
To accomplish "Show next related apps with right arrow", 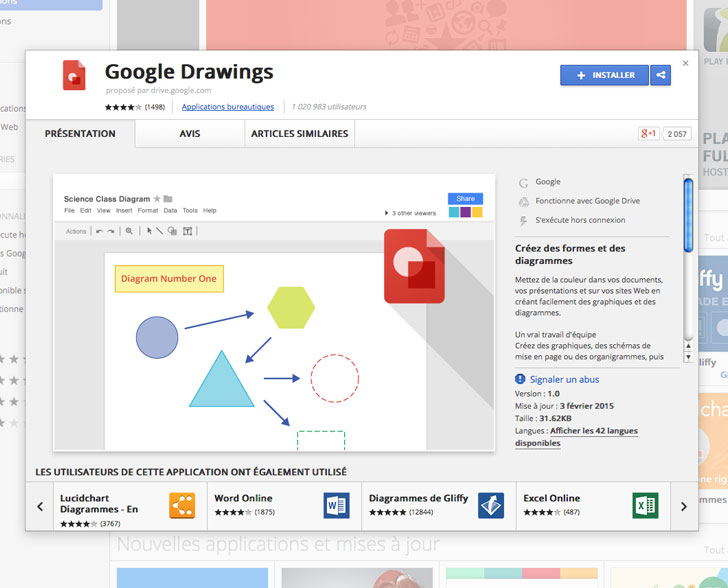I will tap(683, 506).
